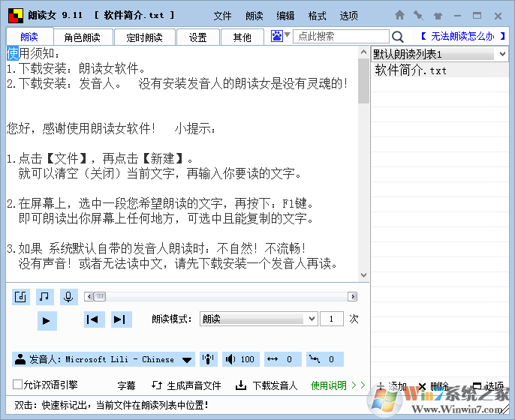
Task: Switch to the 定时朗读 tab
Action: tap(144, 37)
